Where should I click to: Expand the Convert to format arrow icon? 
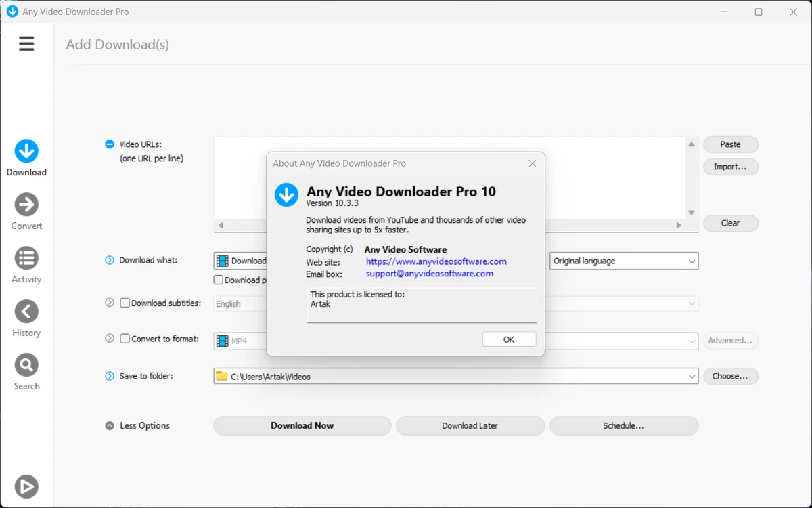[x=110, y=338]
